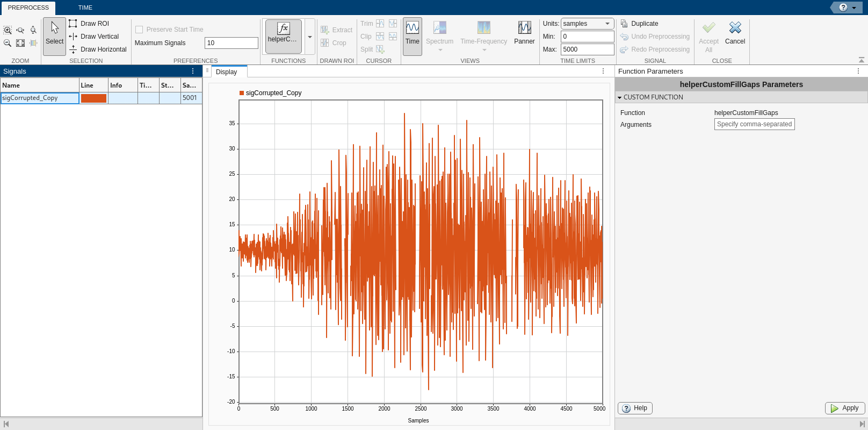868x430 pixels.
Task: Open the Display panel options menu
Action: pos(603,71)
